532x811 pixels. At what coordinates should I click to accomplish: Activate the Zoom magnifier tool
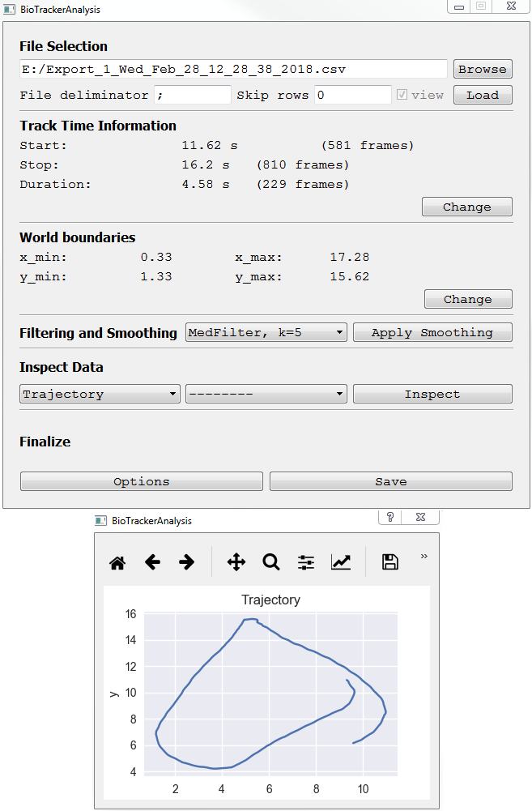click(271, 561)
